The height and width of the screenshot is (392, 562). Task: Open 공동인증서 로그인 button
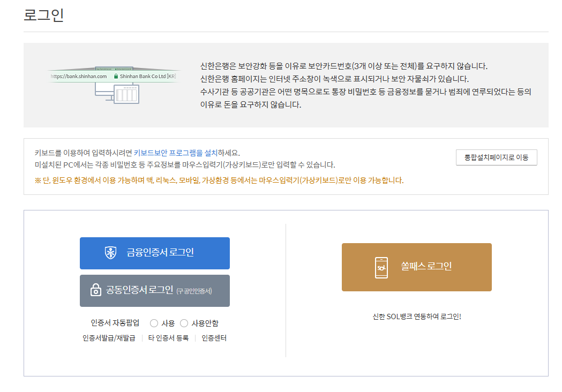point(155,291)
